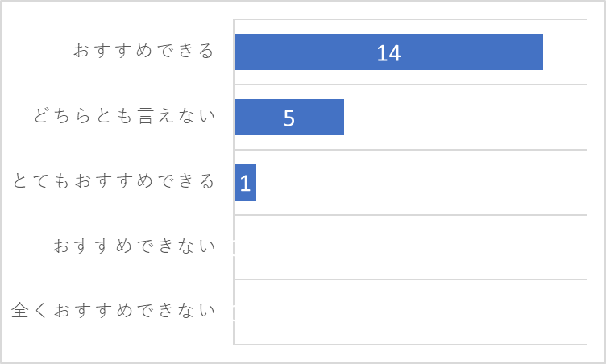Click the gridline below the 5 bar

click(x=410, y=150)
